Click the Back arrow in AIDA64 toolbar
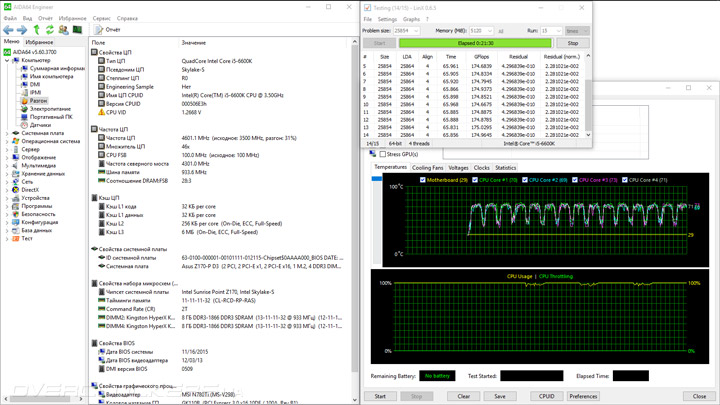 tap(8, 30)
